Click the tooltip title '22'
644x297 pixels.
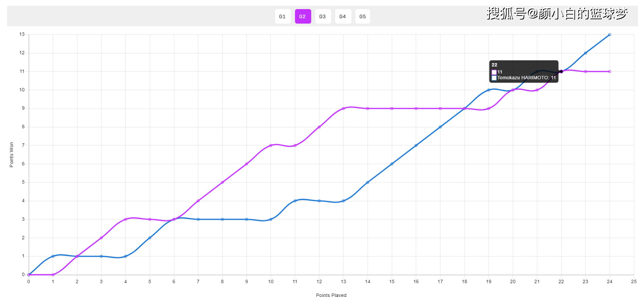(x=494, y=65)
